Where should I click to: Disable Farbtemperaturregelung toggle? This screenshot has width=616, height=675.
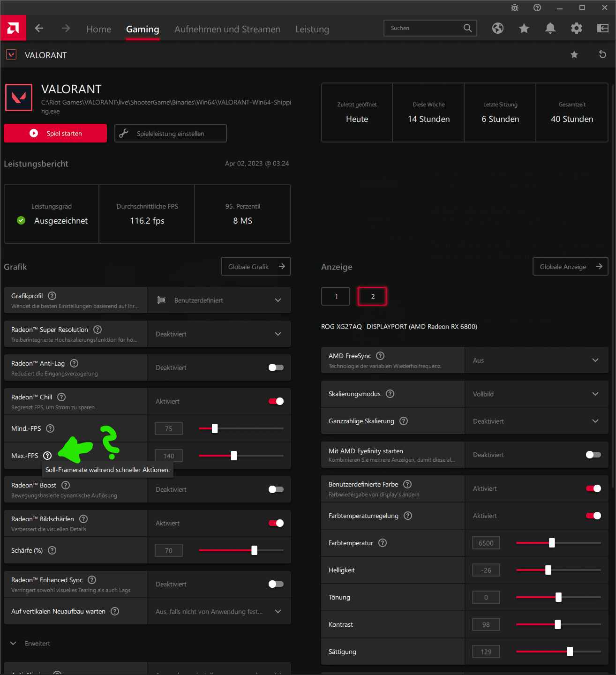[x=593, y=516]
